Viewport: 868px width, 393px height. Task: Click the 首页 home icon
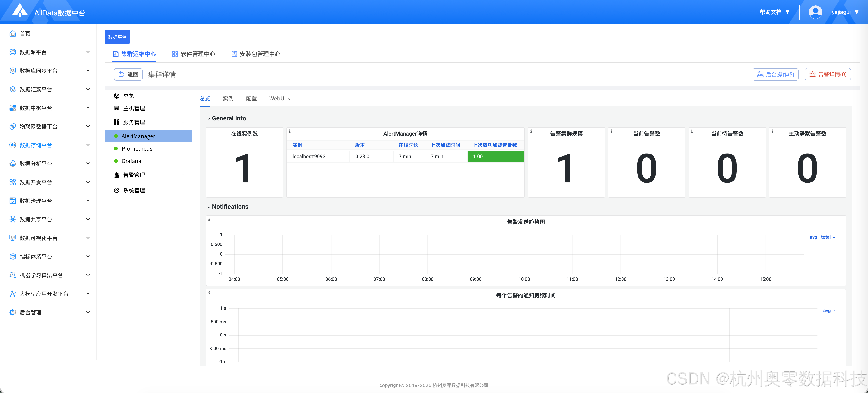click(x=13, y=34)
